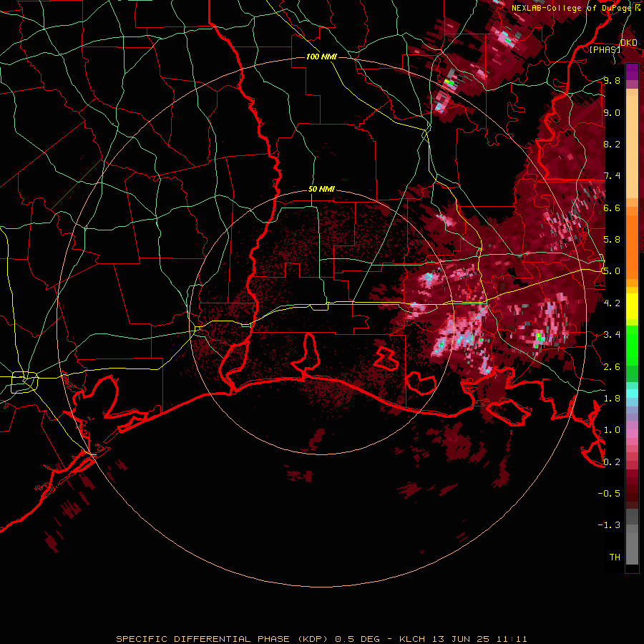644x644 pixels.
Task: Click the "2.6" color scale value
Action: [612, 367]
